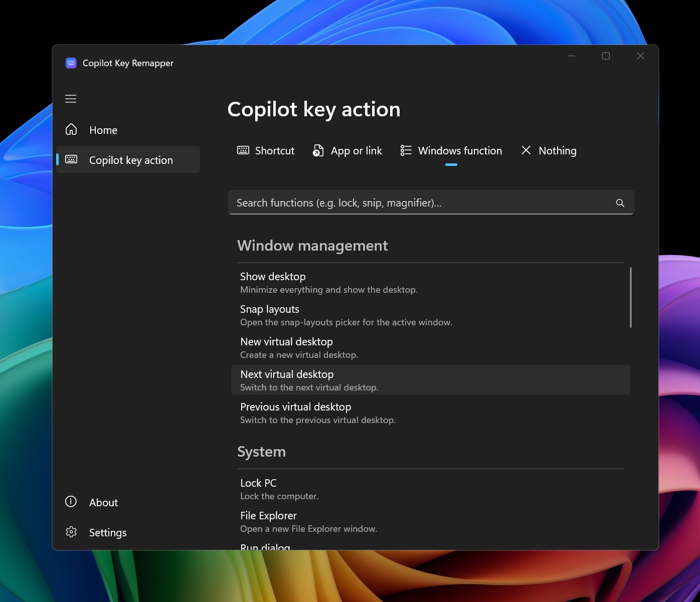This screenshot has width=700, height=602.
Task: Open the Home page in sidebar
Action: [128, 130]
